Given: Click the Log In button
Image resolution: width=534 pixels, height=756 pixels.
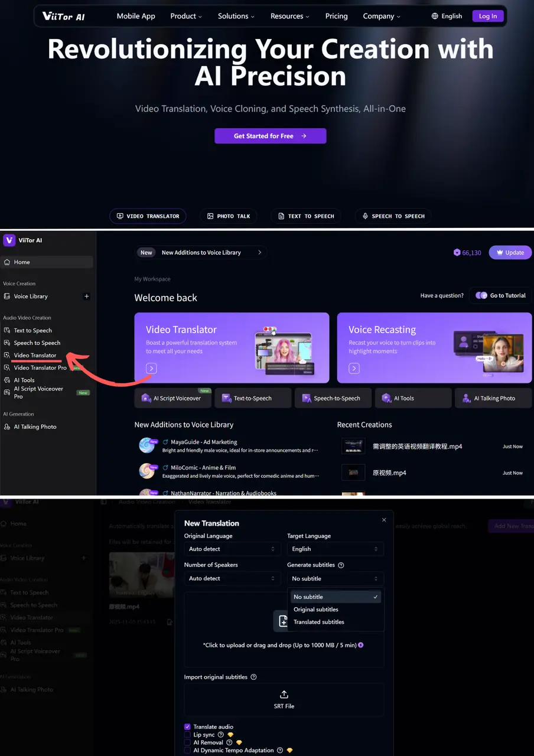Looking at the screenshot, I should (x=487, y=17).
